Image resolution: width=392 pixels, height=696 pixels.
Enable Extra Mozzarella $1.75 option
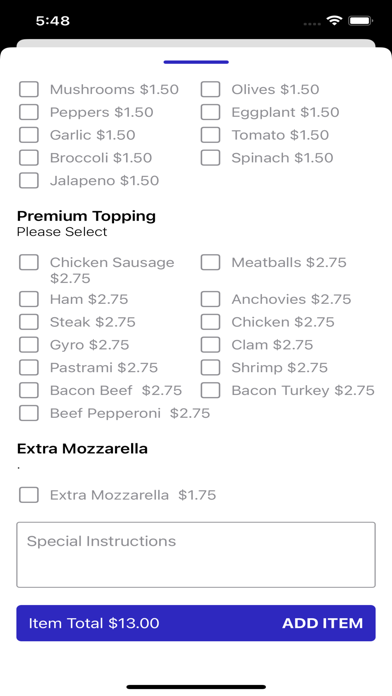[x=29, y=495]
